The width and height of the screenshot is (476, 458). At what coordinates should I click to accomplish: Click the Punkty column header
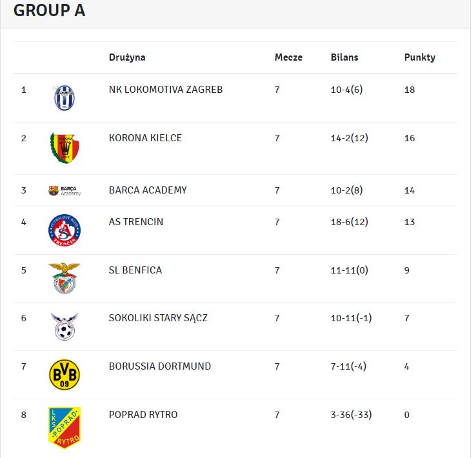click(x=419, y=57)
